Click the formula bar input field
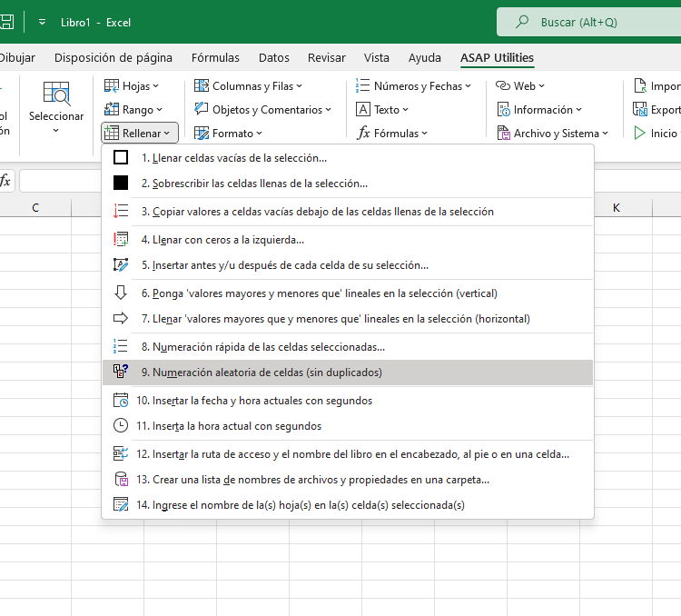The height and width of the screenshot is (616, 681). pos(61,181)
